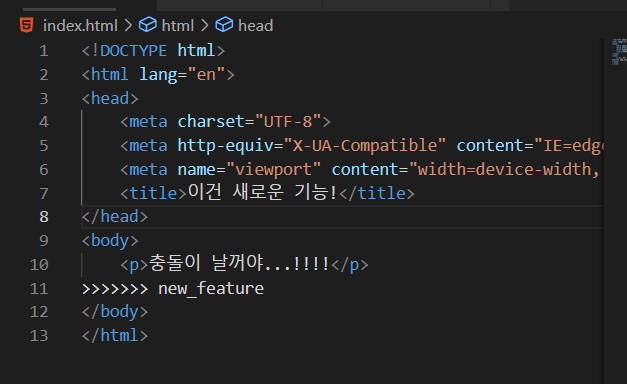Click the >>>>>>> new_feature conflict marker
The image size is (627, 384).
tap(173, 289)
